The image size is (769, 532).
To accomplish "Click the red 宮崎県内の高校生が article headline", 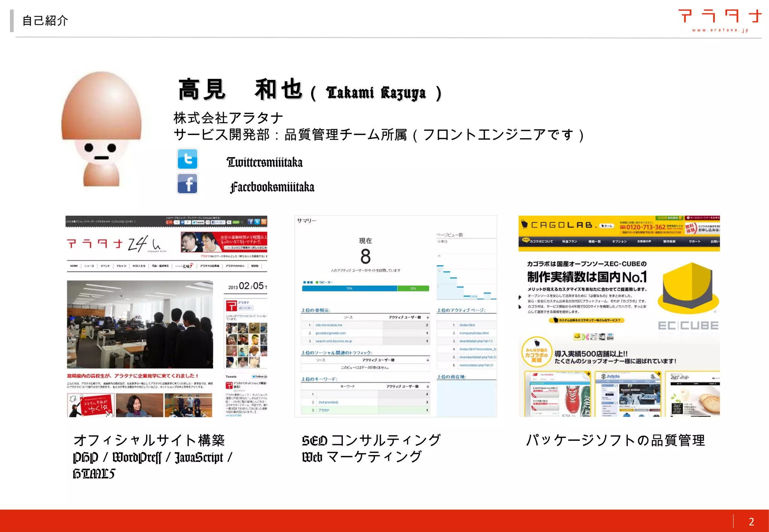I will tap(133, 376).
